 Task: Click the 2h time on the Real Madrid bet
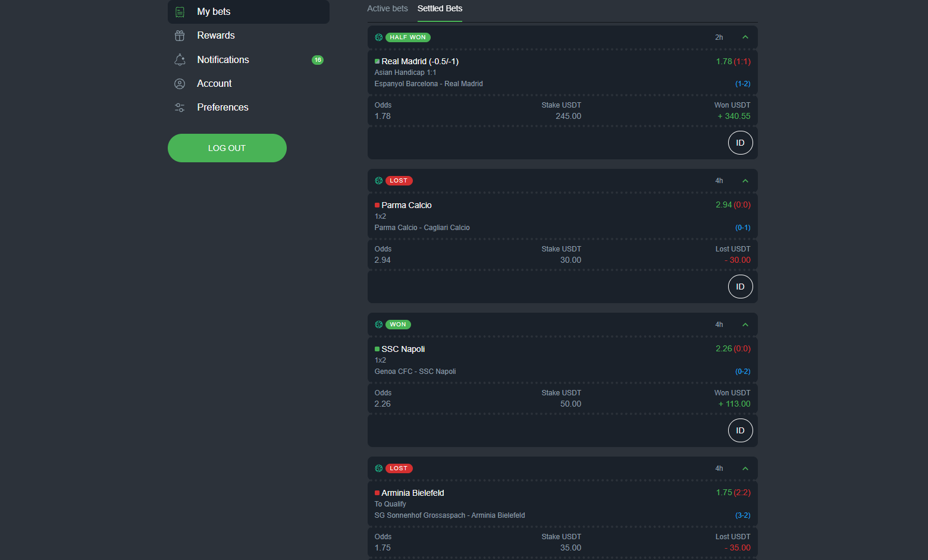tap(719, 37)
